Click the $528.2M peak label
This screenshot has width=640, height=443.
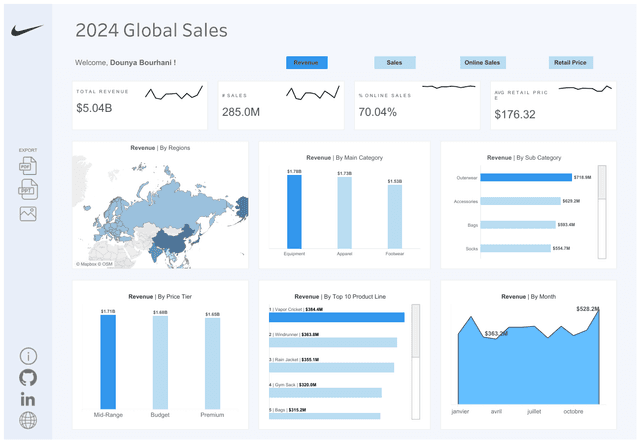click(587, 309)
